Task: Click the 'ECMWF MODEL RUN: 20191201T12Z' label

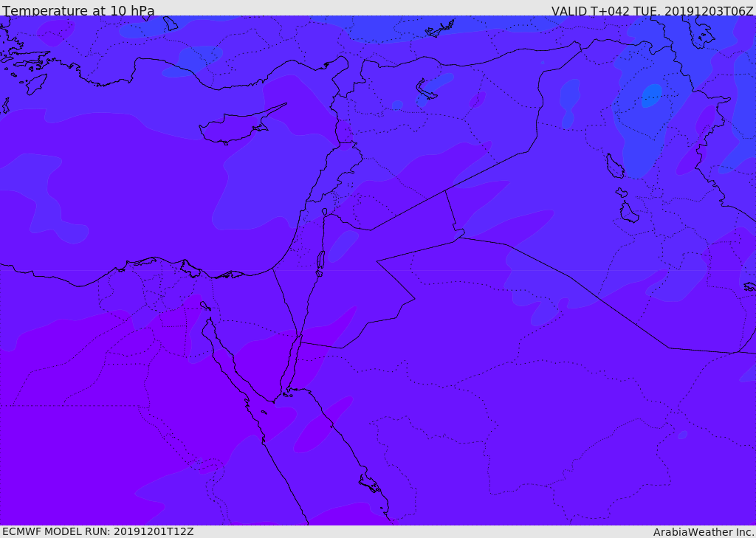Action: tap(98, 531)
